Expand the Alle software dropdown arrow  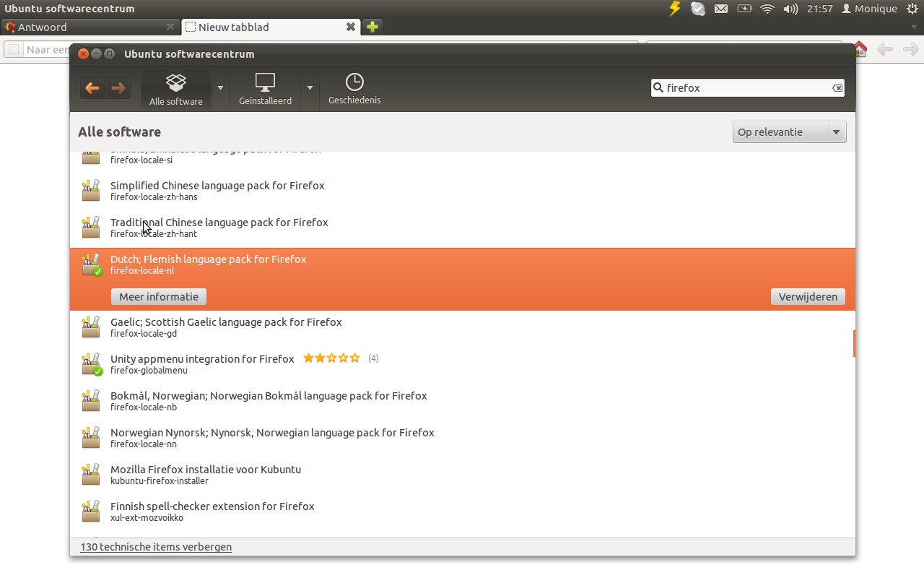[x=221, y=88]
